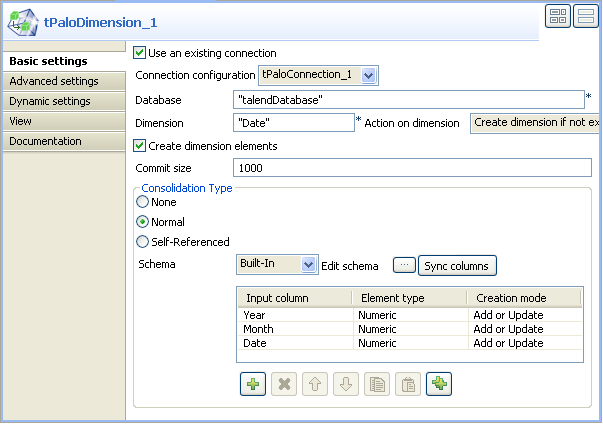Switch to the grid layout view icon
603x424 pixels.
[557, 16]
